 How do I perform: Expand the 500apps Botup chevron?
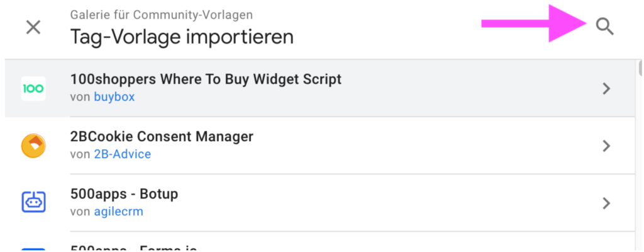606,202
